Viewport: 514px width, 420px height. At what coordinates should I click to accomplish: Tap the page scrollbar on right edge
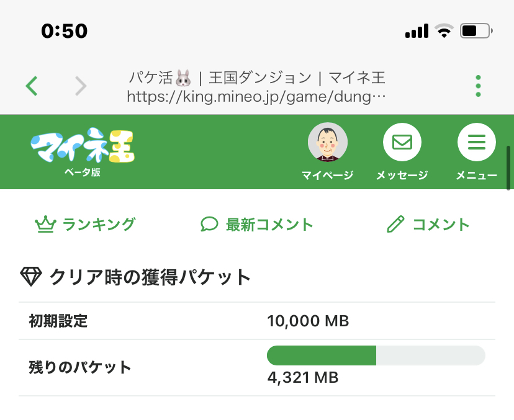(x=508, y=168)
